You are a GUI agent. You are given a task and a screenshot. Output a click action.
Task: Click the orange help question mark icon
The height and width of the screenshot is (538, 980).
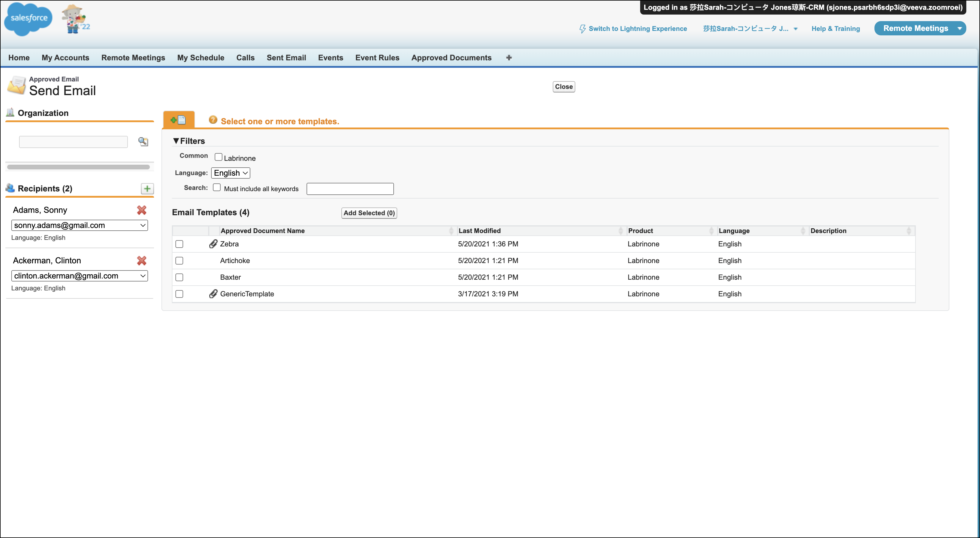(213, 120)
